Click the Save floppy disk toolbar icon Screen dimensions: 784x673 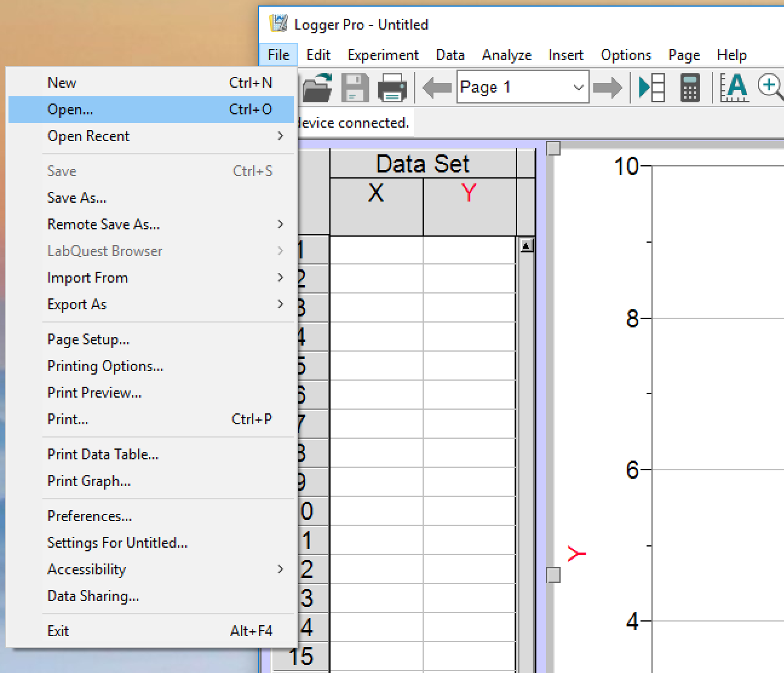point(355,88)
